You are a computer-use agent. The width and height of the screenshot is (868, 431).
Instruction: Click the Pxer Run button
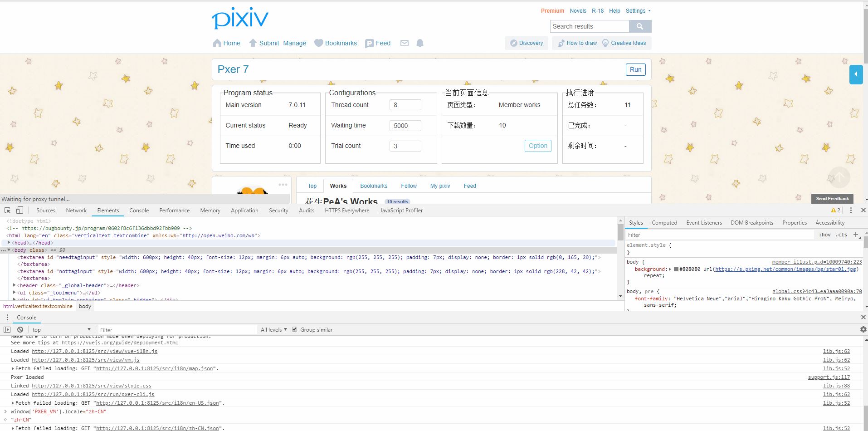tap(635, 69)
